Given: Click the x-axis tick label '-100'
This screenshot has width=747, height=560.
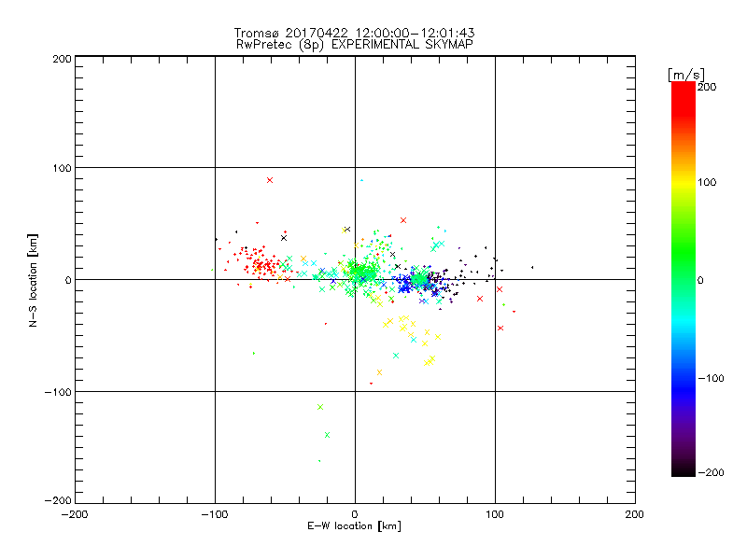Looking at the screenshot, I should pyautogui.click(x=215, y=514).
